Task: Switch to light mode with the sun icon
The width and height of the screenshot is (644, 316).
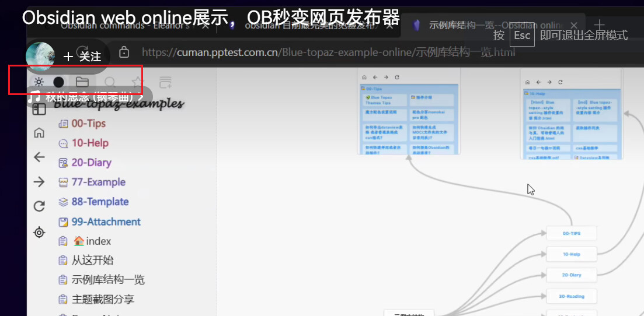Action: pyautogui.click(x=39, y=82)
